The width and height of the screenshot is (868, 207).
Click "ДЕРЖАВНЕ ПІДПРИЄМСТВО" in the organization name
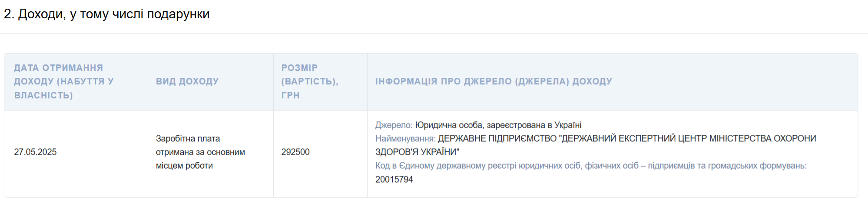pos(497,139)
